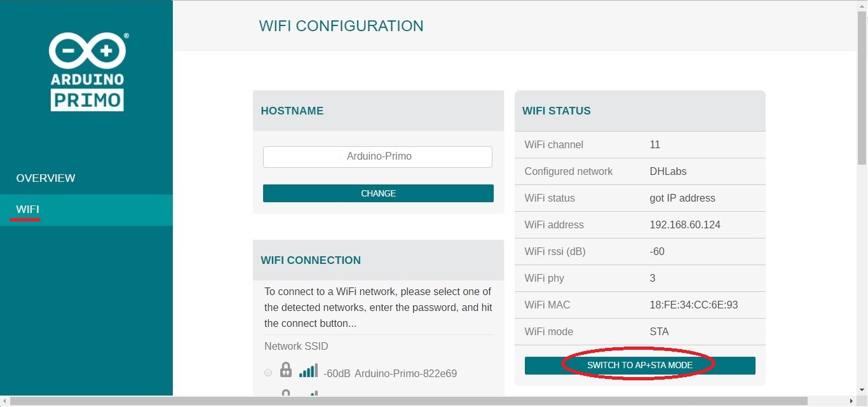Focus the Arduino-Primo hostname input field
868x407 pixels.
377,156
